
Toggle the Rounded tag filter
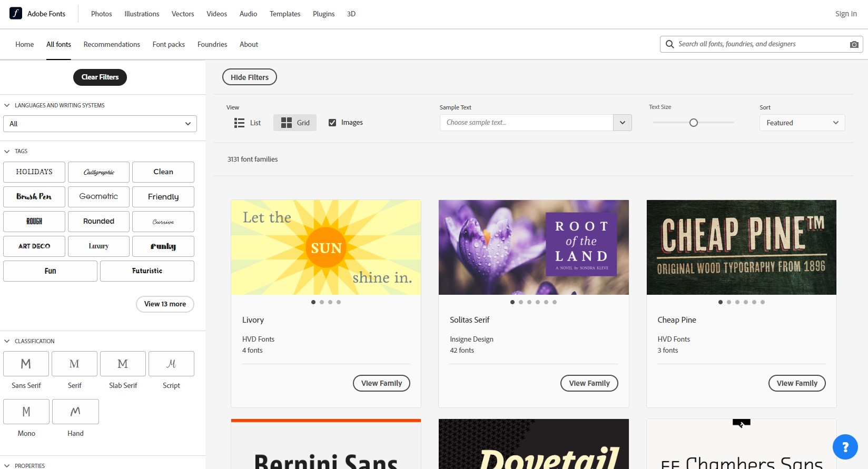point(98,222)
